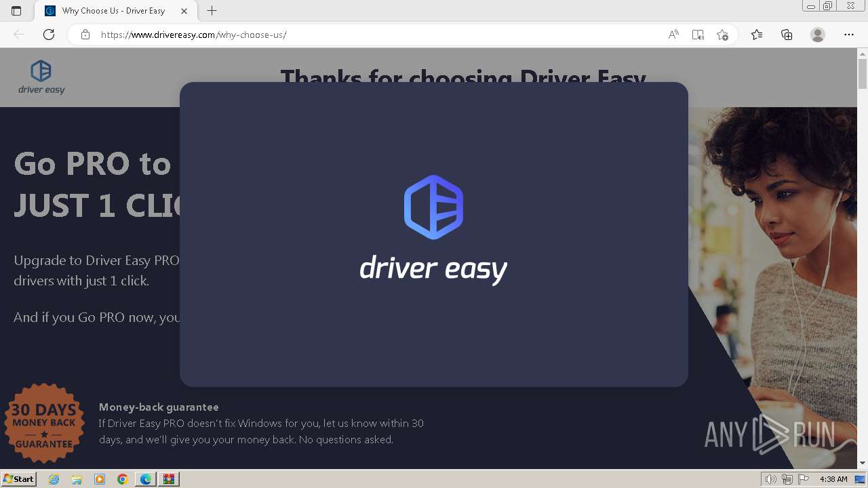This screenshot has width=868, height=488.
Task: View site information via the lock icon
Action: [x=85, y=35]
